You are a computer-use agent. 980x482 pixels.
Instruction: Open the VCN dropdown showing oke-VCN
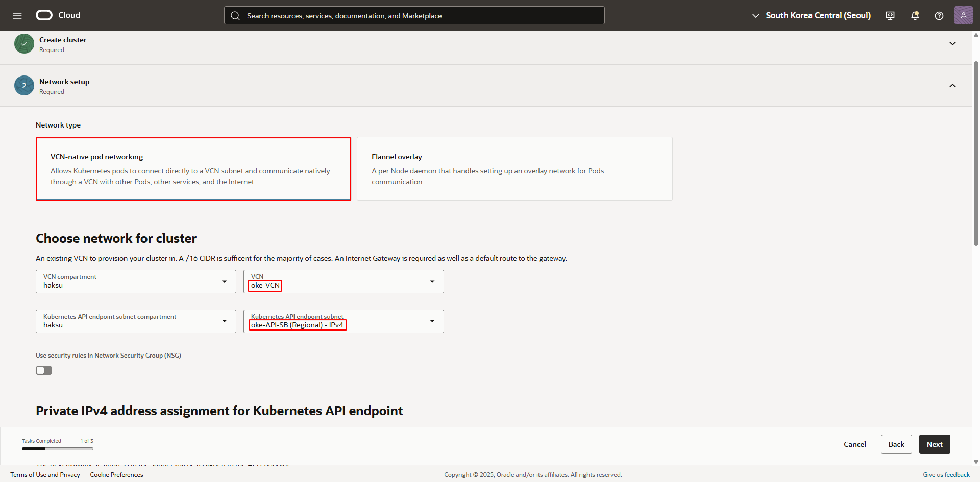tap(344, 282)
